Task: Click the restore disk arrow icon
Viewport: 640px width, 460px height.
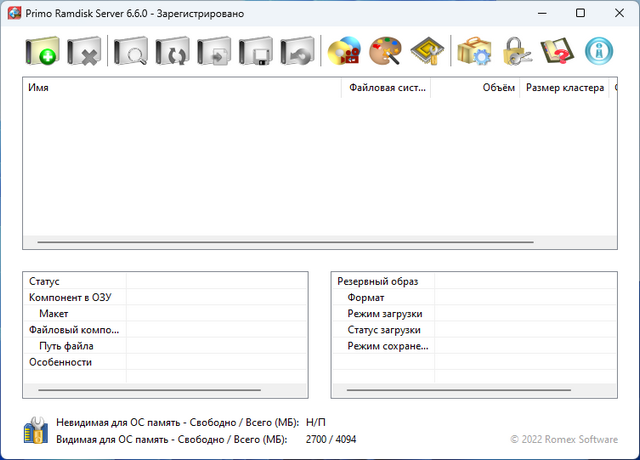Action: click(298, 51)
